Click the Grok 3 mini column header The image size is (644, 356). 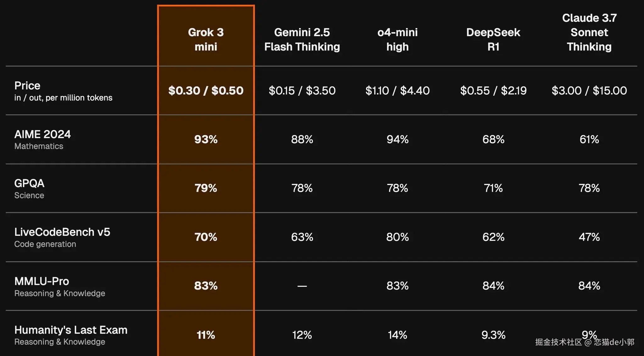pyautogui.click(x=206, y=39)
